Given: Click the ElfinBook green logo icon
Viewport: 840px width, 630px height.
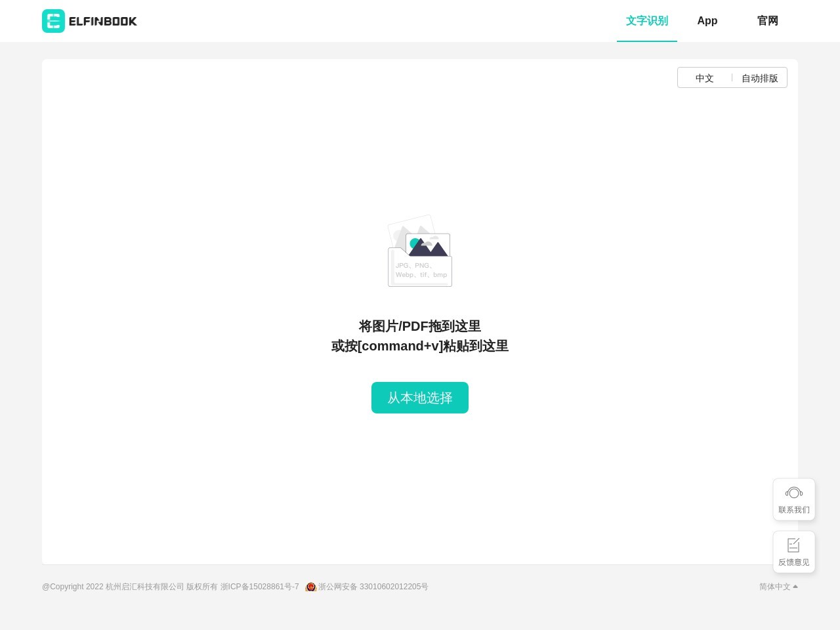Looking at the screenshot, I should (53, 21).
